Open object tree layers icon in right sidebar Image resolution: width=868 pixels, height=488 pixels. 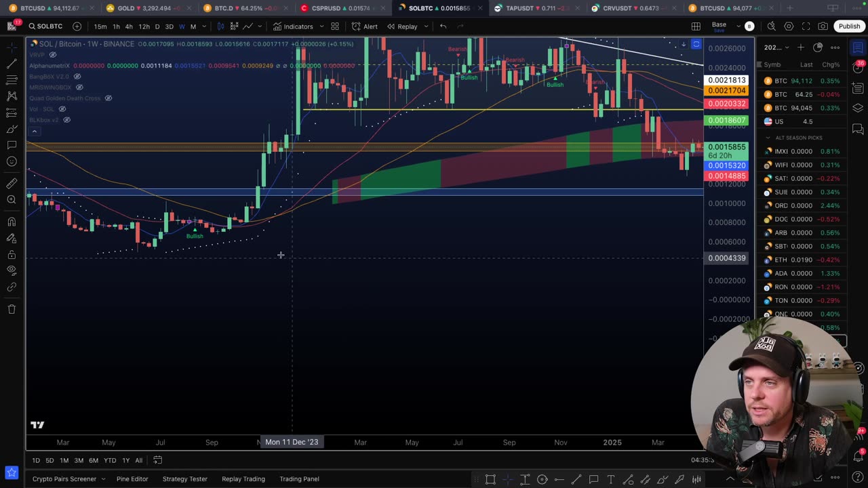(x=858, y=108)
